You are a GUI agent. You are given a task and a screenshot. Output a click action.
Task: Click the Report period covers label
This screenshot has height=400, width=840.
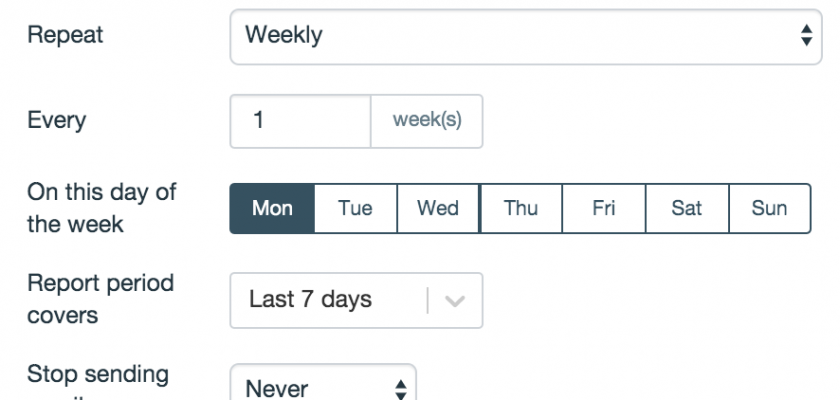pyautogui.click(x=100, y=298)
